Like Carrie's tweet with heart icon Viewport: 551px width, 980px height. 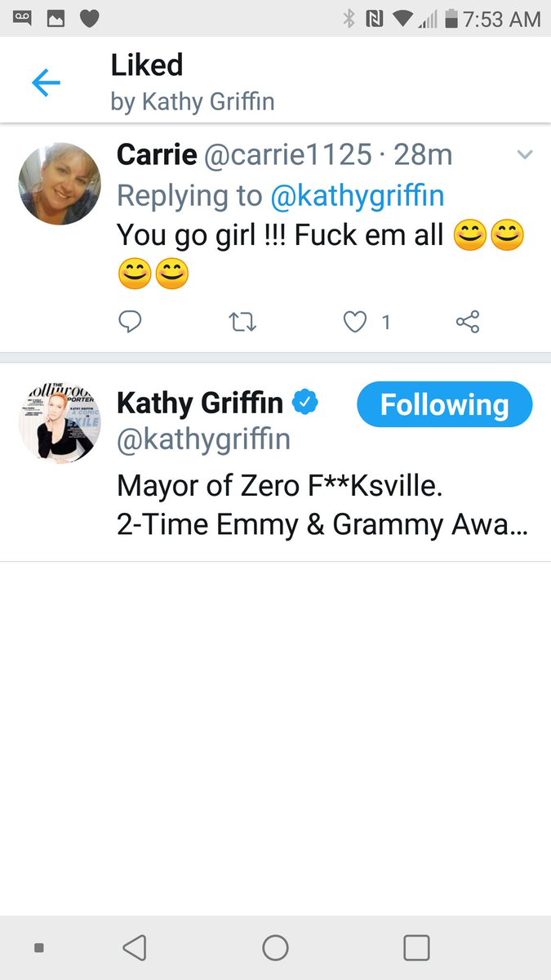354,323
